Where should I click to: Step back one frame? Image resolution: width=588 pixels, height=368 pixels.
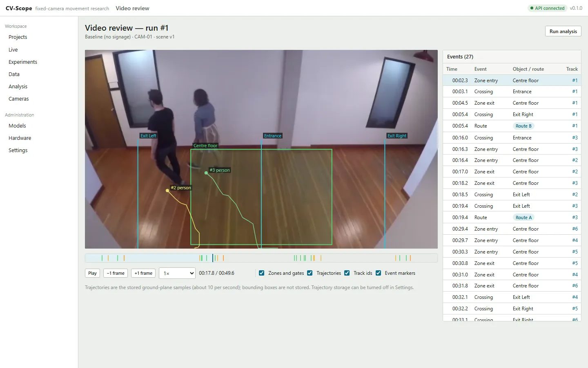116,273
